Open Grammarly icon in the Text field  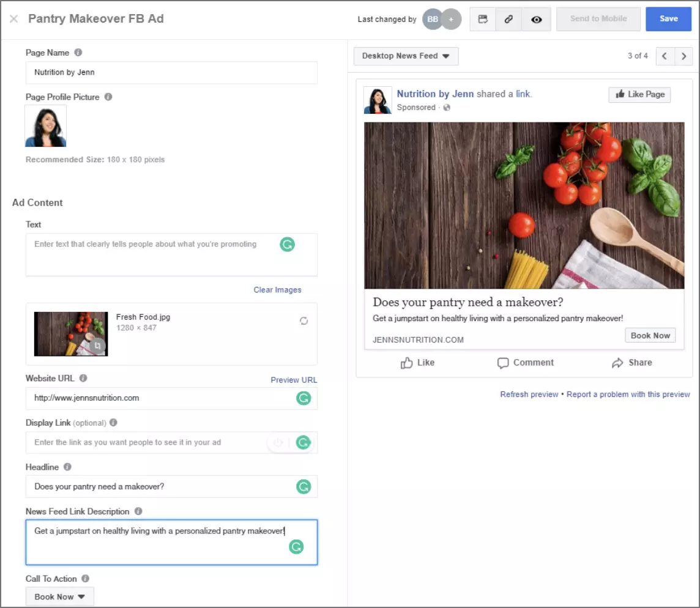[287, 244]
